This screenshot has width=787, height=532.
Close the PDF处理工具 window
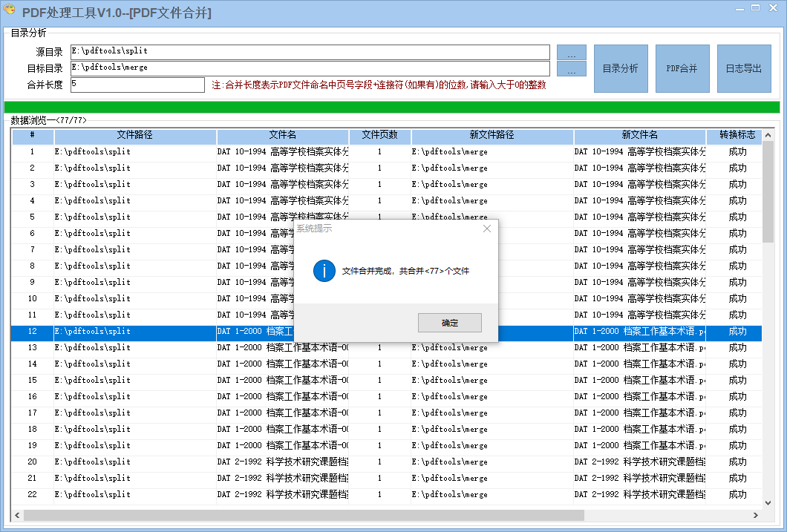tap(774, 8)
